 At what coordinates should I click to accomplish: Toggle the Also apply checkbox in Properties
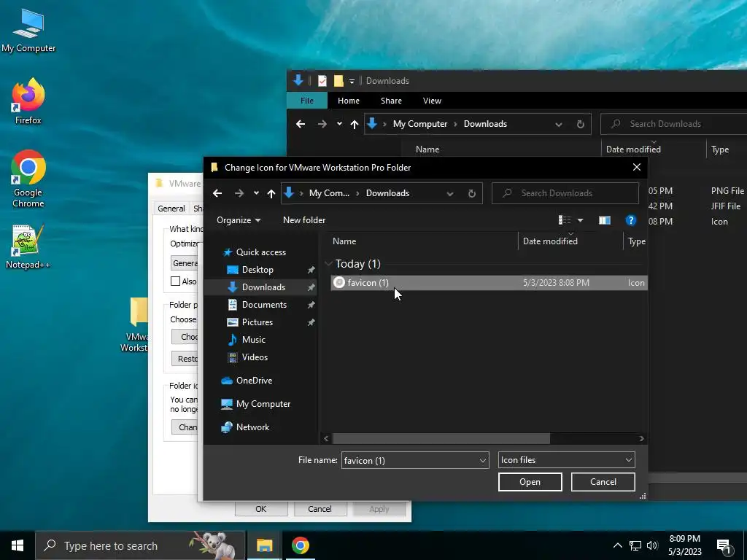pos(175,281)
